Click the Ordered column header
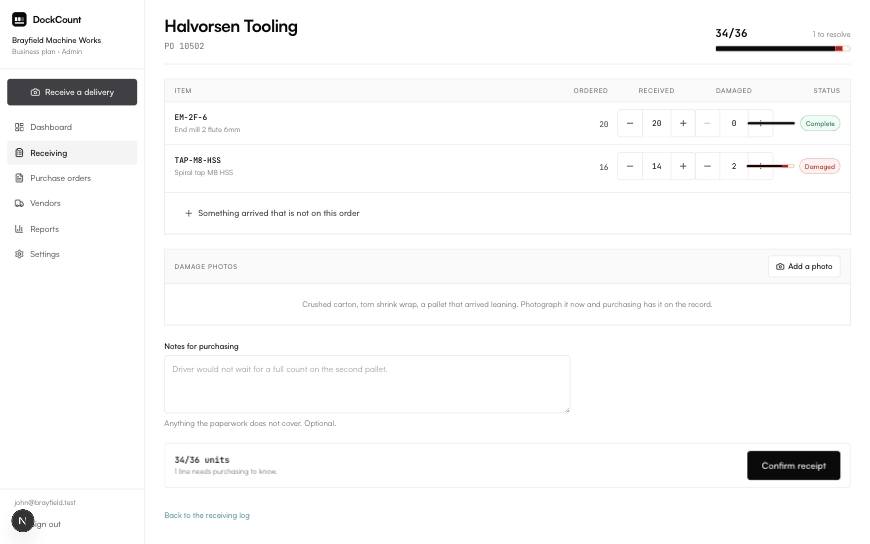 tap(590, 90)
